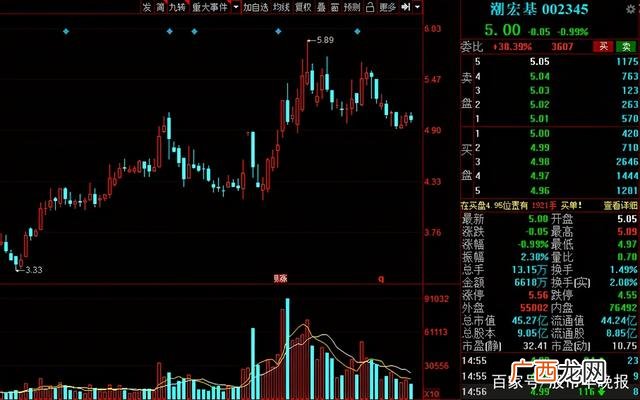Image resolution: width=640 pixels, height=400 pixels.
Task: Click the 3.33 low price label
Action: (33, 270)
